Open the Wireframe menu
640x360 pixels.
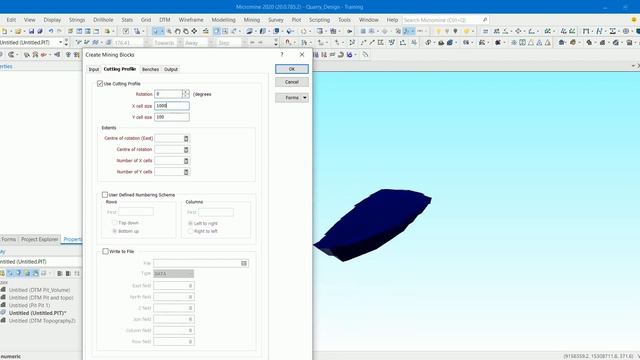click(x=191, y=20)
